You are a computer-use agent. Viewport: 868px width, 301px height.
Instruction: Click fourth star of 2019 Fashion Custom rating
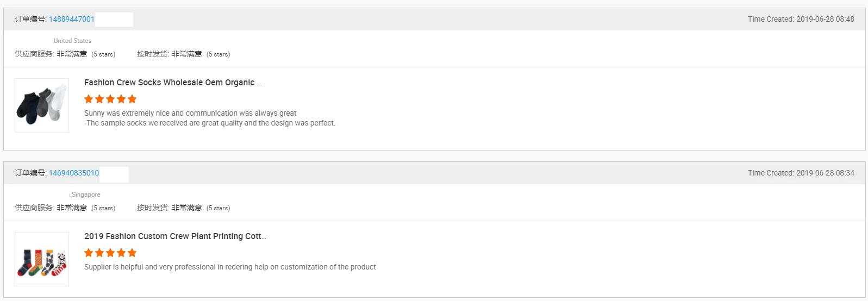pos(121,253)
